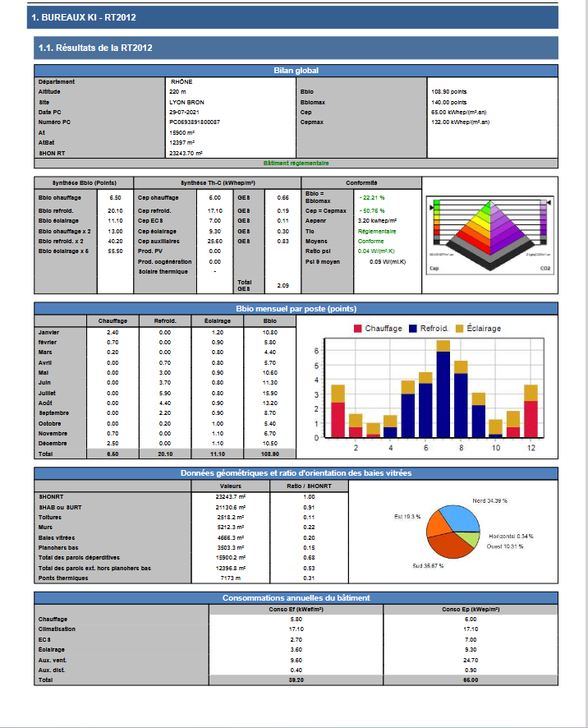This screenshot has height=728, width=588.
Task: Click the tallest blue bar for month 7
Action: pyautogui.click(x=443, y=394)
